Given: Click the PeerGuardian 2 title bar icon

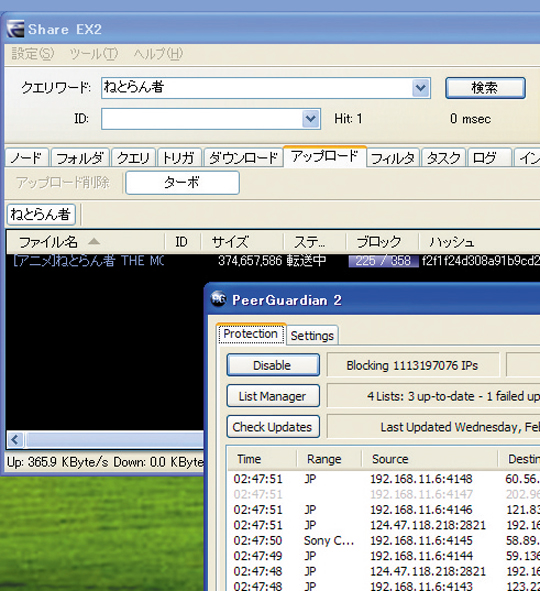Looking at the screenshot, I should tap(218, 299).
